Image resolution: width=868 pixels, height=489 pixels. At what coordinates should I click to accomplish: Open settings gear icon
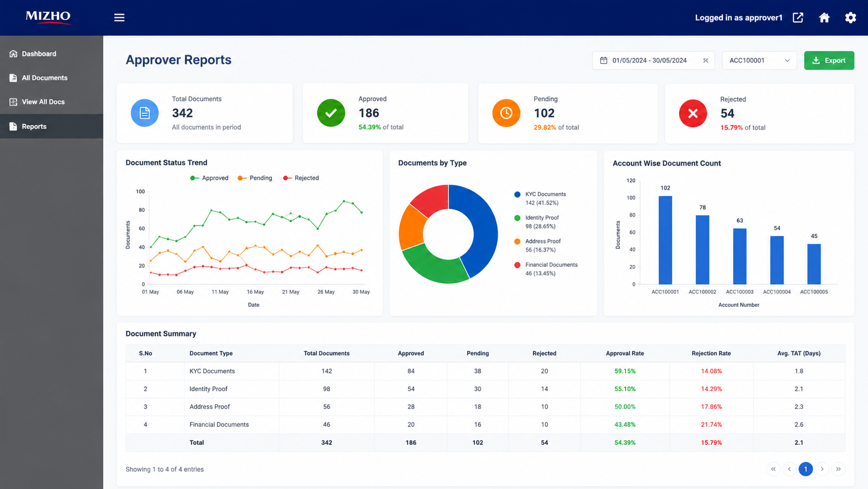click(850, 18)
